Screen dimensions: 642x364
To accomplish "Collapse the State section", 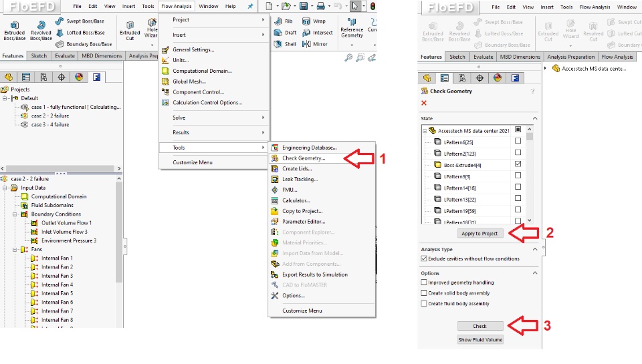I will coord(535,118).
